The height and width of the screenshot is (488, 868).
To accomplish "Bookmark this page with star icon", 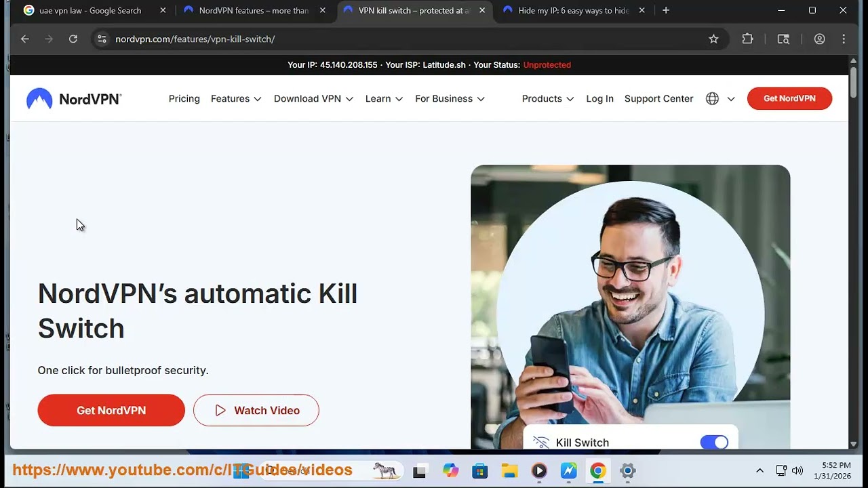I will click(x=713, y=39).
